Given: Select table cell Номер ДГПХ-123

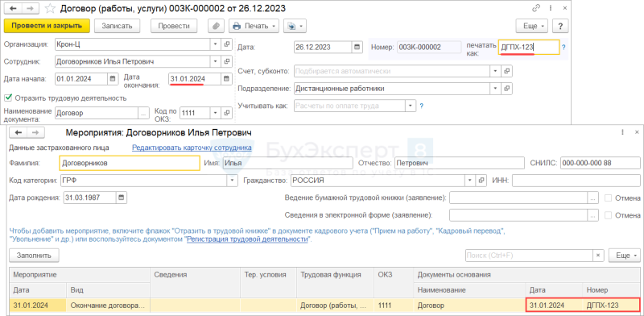Looking at the screenshot, I should pos(611,306).
